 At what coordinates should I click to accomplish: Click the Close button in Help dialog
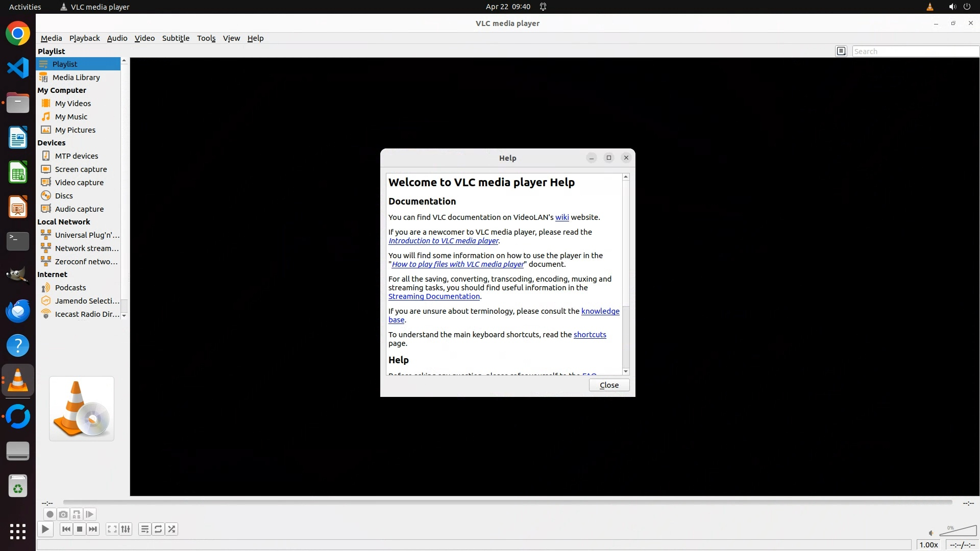click(609, 385)
